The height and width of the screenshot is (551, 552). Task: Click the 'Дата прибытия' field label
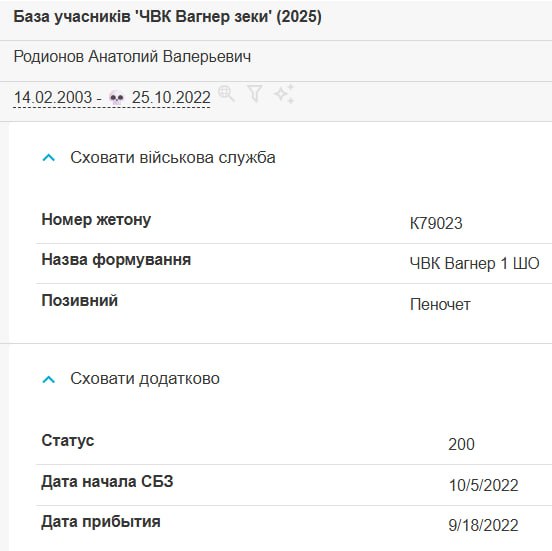point(101,522)
